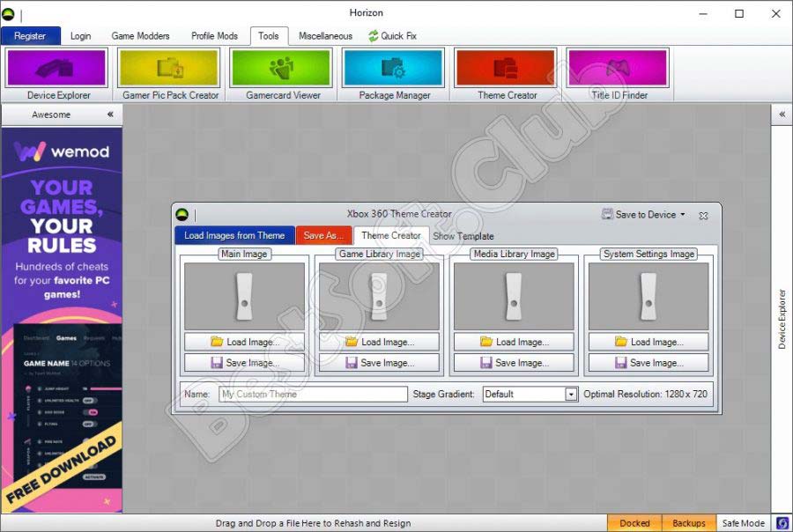Select the Show Template tab
The width and height of the screenshot is (793, 532).
463,236
